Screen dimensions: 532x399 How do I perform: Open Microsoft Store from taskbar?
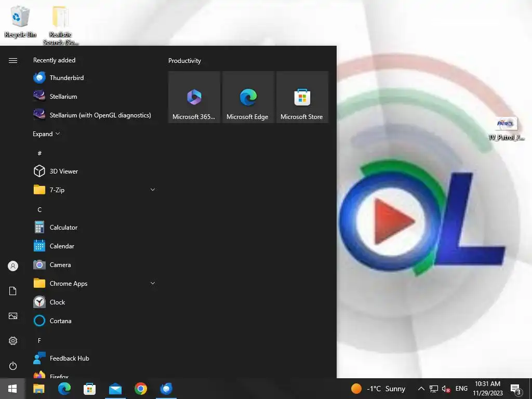point(89,389)
